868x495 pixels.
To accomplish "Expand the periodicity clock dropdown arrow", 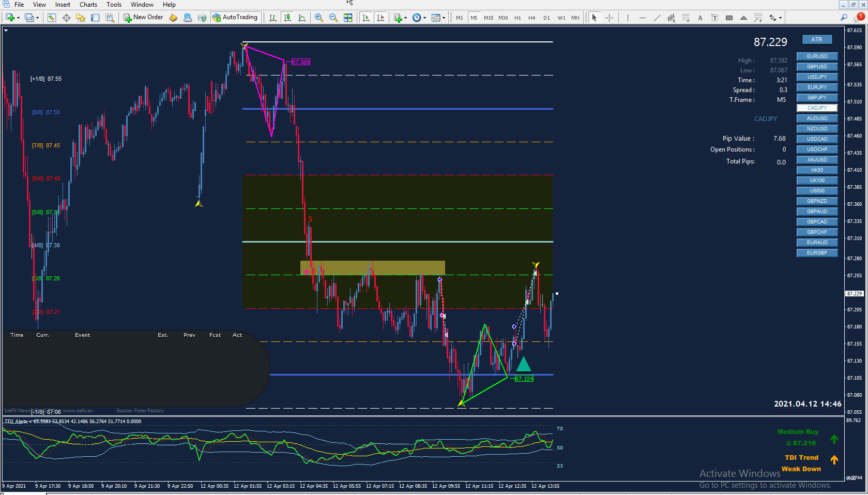I will click(424, 18).
